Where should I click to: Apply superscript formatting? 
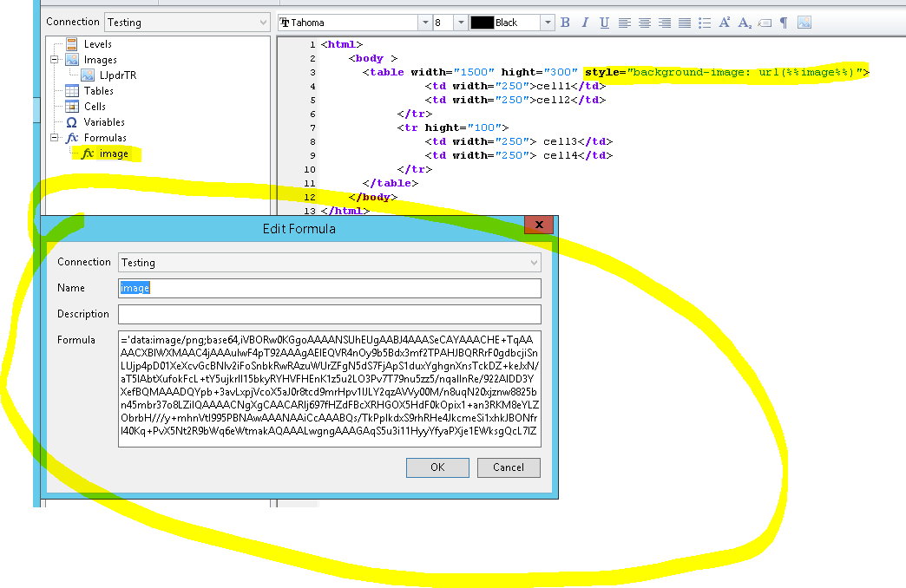725,23
